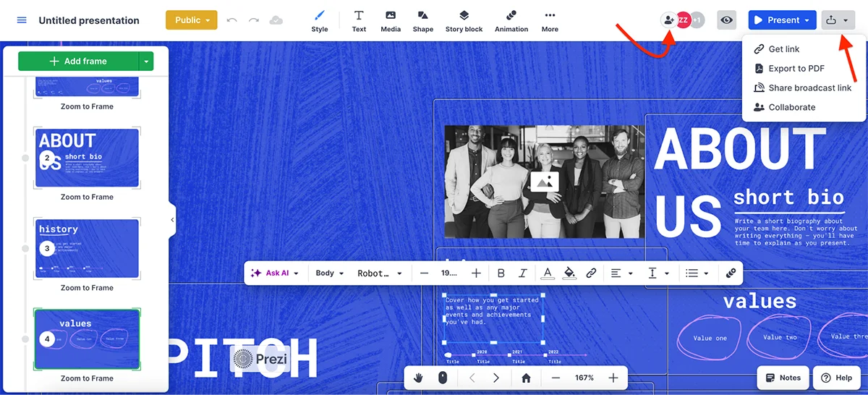Viewport: 868px width, 395px height.
Task: Click the image placeholder icon on photo
Action: point(545,182)
